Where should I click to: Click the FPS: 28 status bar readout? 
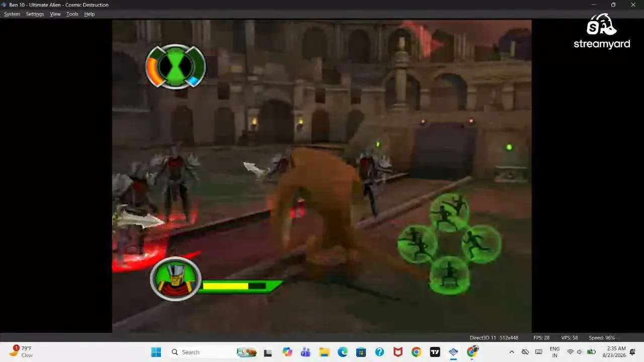(541, 338)
